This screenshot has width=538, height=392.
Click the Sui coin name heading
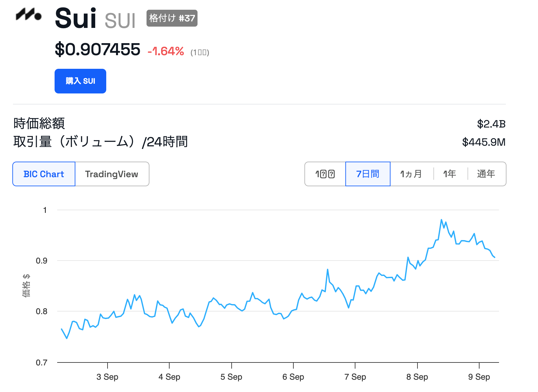pyautogui.click(x=75, y=18)
